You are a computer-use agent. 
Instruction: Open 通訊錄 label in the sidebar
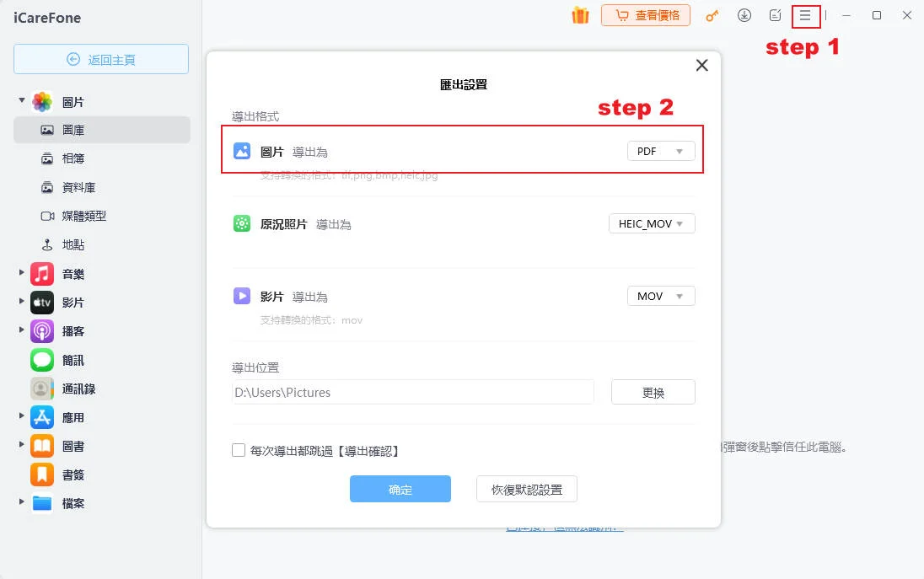pyautogui.click(x=79, y=389)
